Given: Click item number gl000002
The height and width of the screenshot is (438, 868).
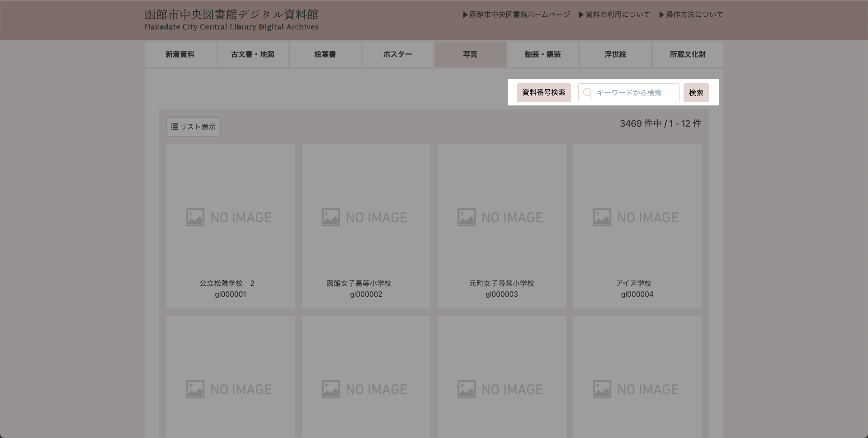Looking at the screenshot, I should click(x=366, y=295).
